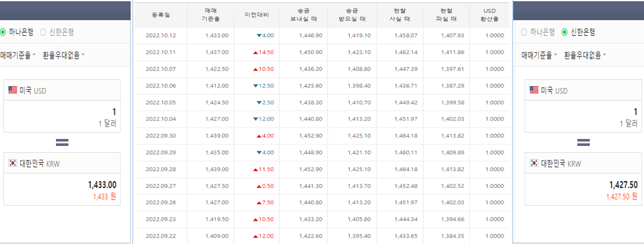Click the 등록일 column header
Image resolution: width=644 pixels, height=244 pixels.
click(160, 15)
